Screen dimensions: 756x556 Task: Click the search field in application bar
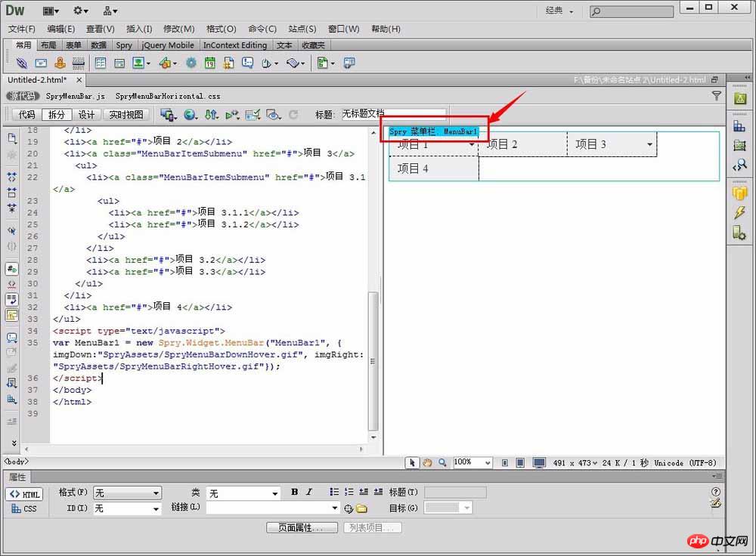coord(631,11)
